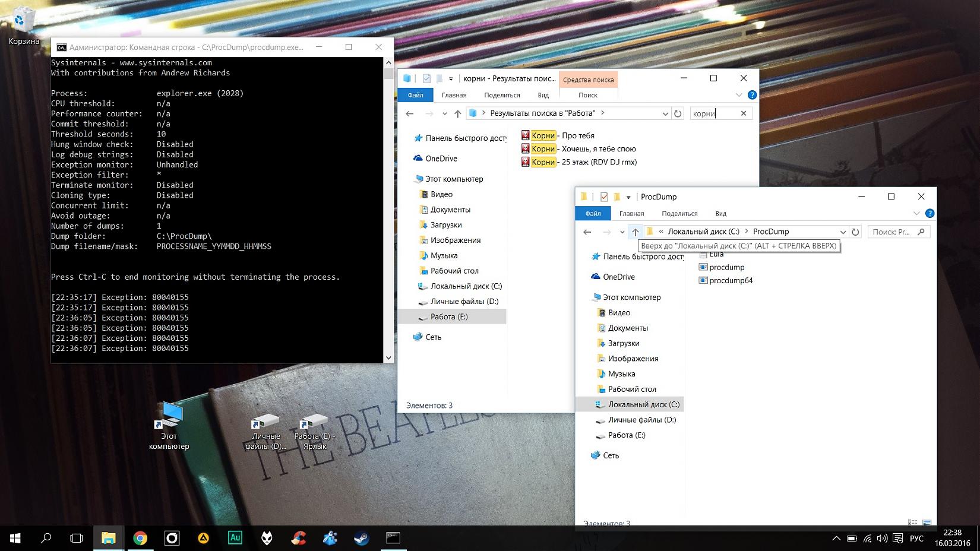Open the help icon in the search results window
Viewport: 980px width, 551px height.
(752, 95)
